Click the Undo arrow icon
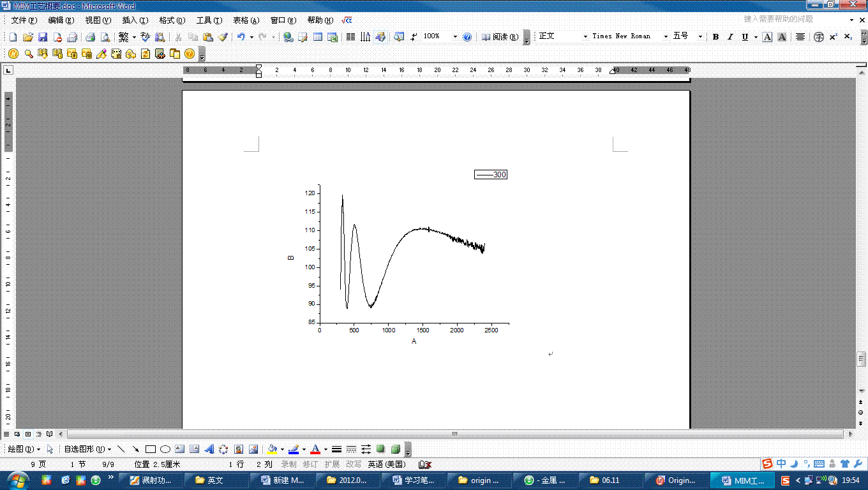 point(241,37)
